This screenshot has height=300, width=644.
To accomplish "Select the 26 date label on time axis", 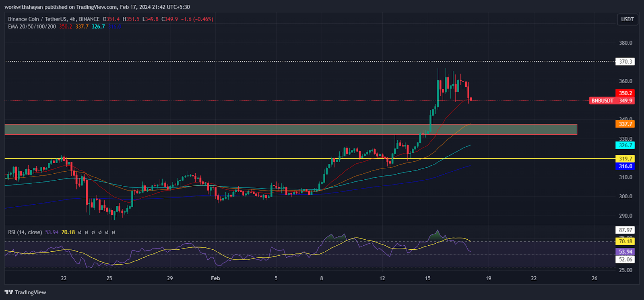I will (594, 278).
